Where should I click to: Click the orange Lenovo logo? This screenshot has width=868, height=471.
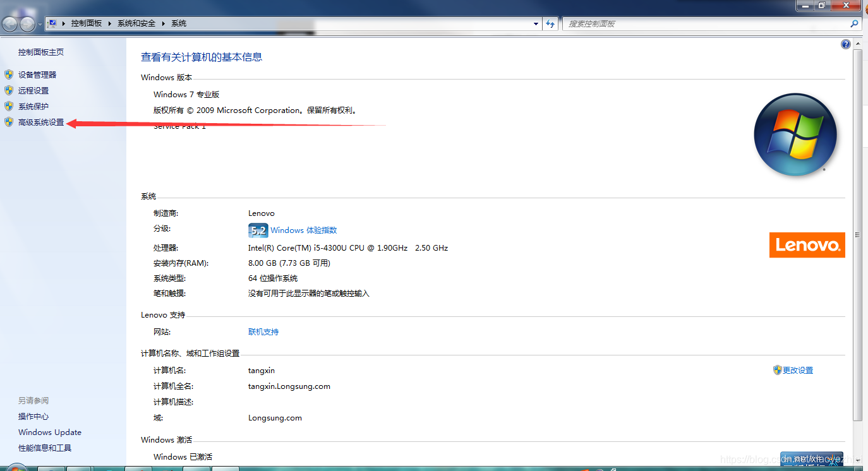pos(807,245)
